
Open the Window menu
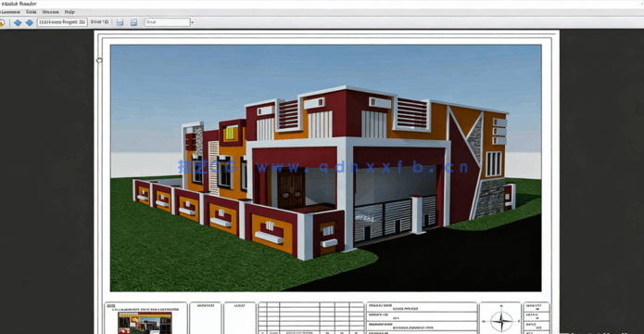click(51, 12)
